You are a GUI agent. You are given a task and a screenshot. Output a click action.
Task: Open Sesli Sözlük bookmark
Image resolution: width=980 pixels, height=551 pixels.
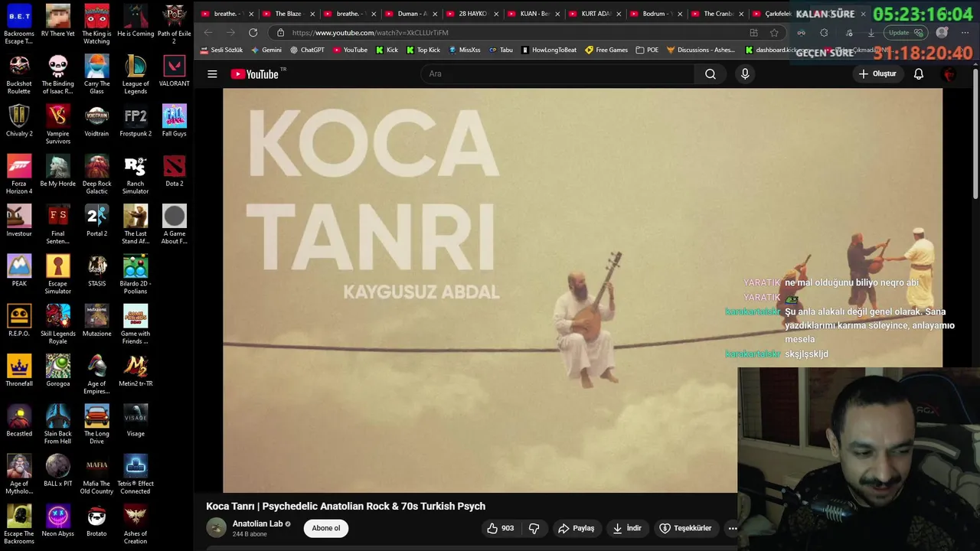[221, 50]
